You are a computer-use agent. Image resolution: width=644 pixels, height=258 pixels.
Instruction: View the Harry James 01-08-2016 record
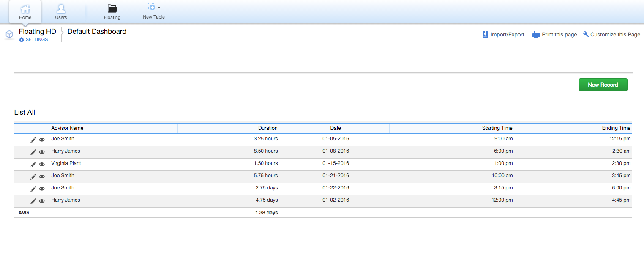(x=42, y=152)
